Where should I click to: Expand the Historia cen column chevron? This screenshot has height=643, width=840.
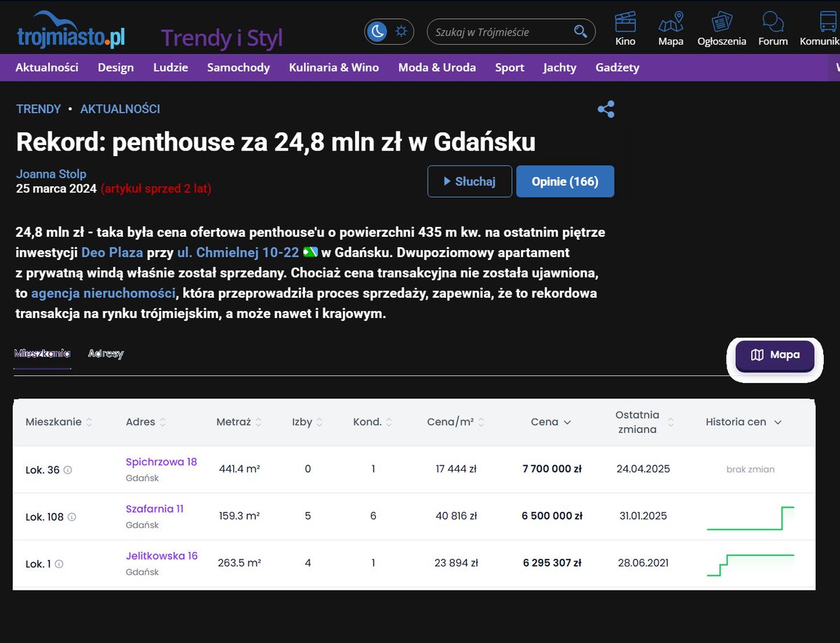pos(778,422)
